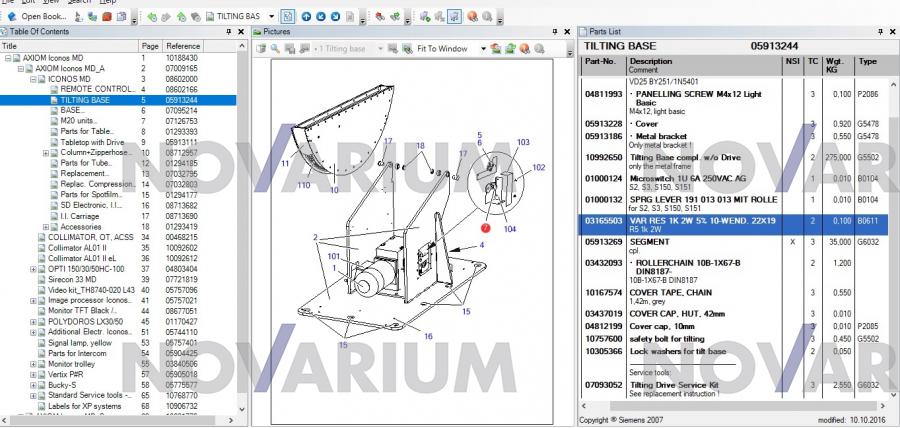The image size is (900, 428).
Task: Click the Reference column header
Action: (x=184, y=46)
